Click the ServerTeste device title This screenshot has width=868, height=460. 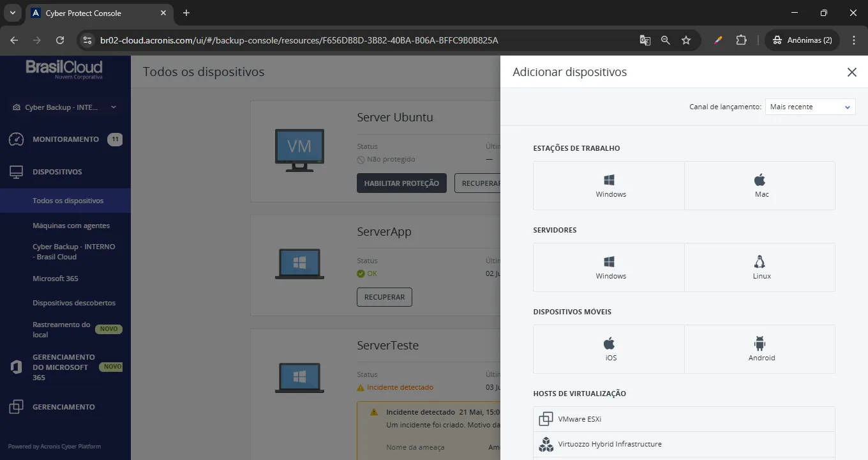pos(388,346)
